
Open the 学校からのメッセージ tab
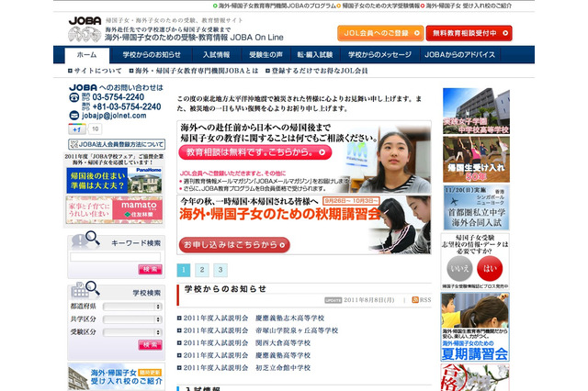(x=379, y=55)
